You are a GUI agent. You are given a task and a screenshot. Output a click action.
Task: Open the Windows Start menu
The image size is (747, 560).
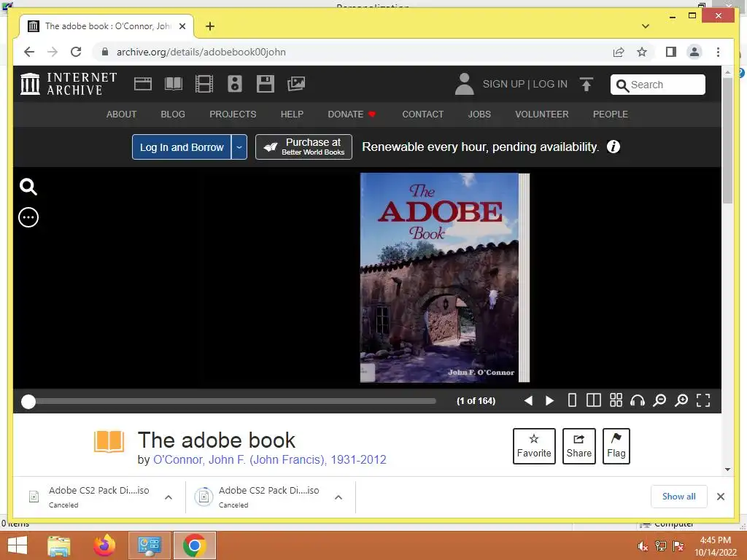(18, 545)
